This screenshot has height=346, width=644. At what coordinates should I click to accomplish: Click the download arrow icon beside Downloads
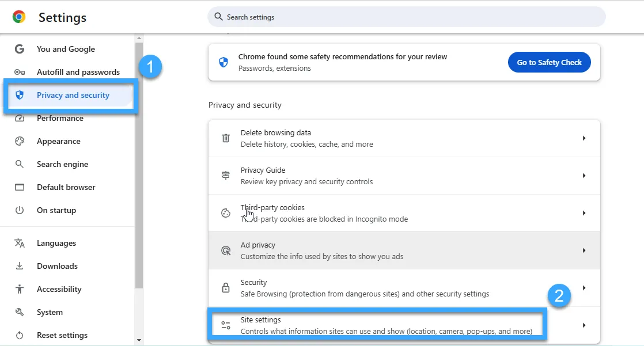coord(20,266)
